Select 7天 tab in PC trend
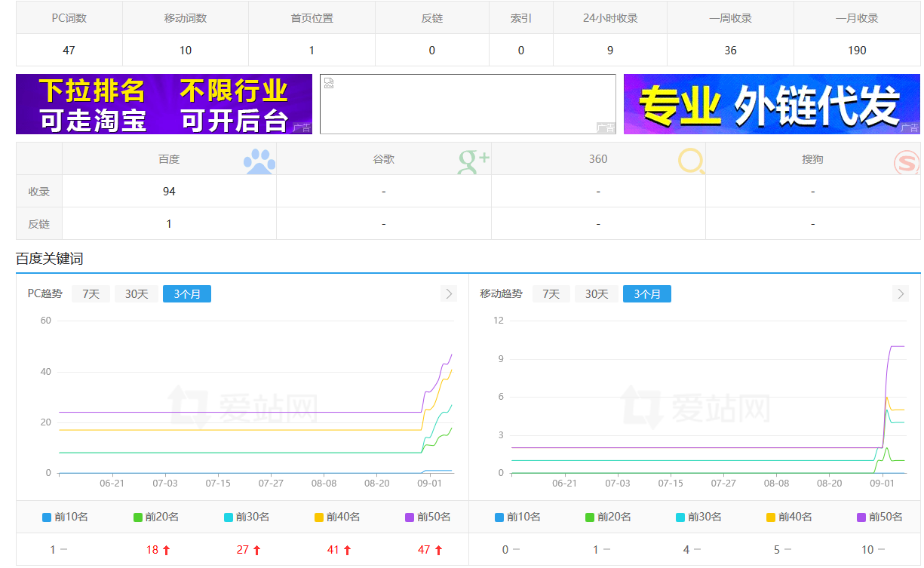Image resolution: width=924 pixels, height=568 pixels. [x=91, y=293]
